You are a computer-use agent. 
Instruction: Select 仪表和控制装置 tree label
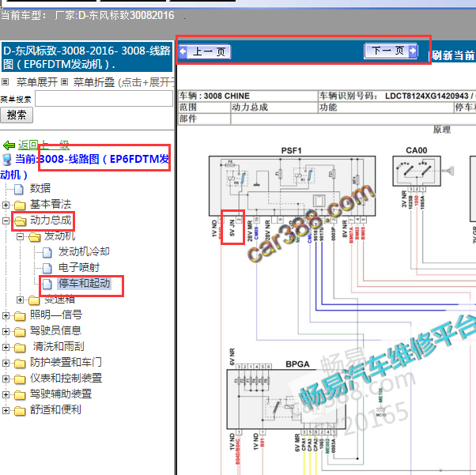click(x=66, y=378)
